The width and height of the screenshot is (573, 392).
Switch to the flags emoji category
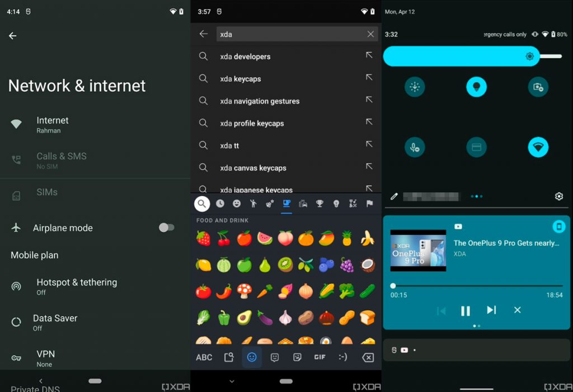click(369, 204)
